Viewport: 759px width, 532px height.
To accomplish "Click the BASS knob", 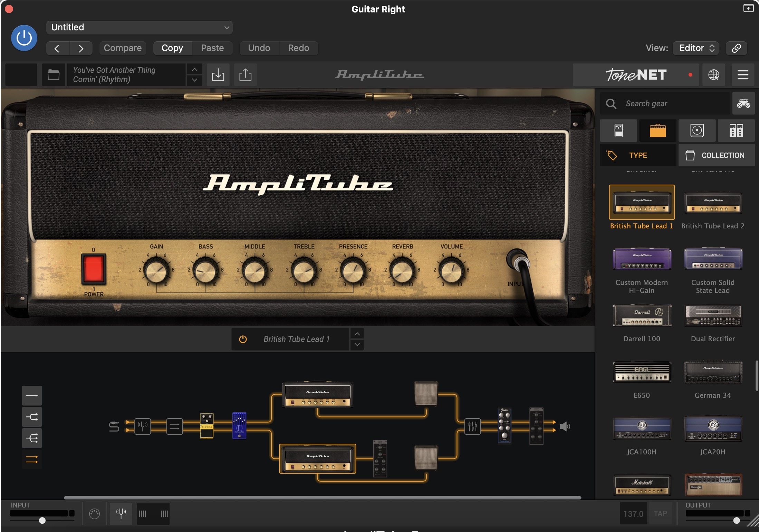I will 205,270.
